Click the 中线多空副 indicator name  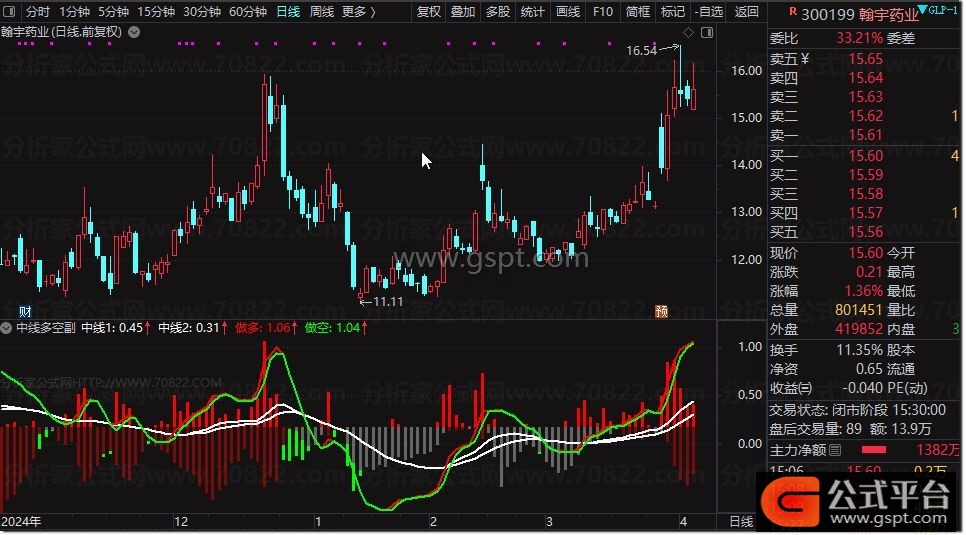coord(45,328)
